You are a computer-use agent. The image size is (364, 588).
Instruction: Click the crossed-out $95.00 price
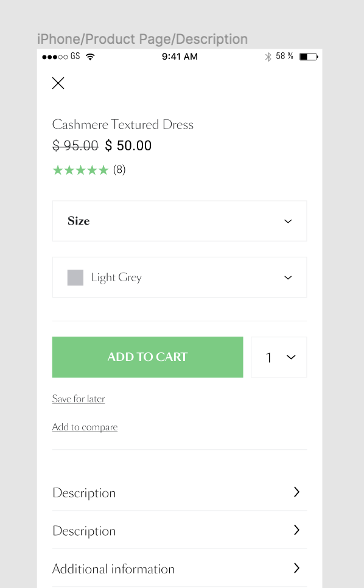(74, 145)
